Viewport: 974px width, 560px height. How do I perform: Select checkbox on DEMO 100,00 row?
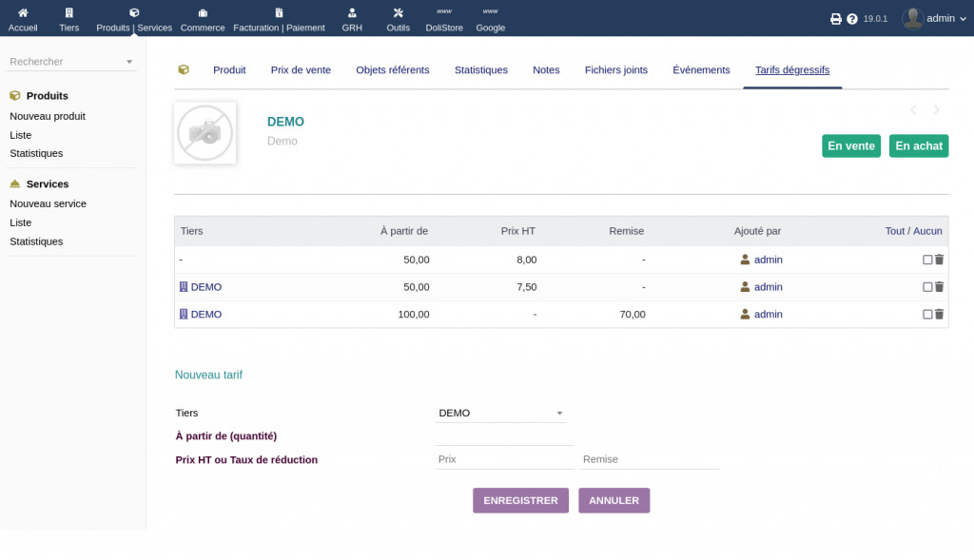pos(927,315)
